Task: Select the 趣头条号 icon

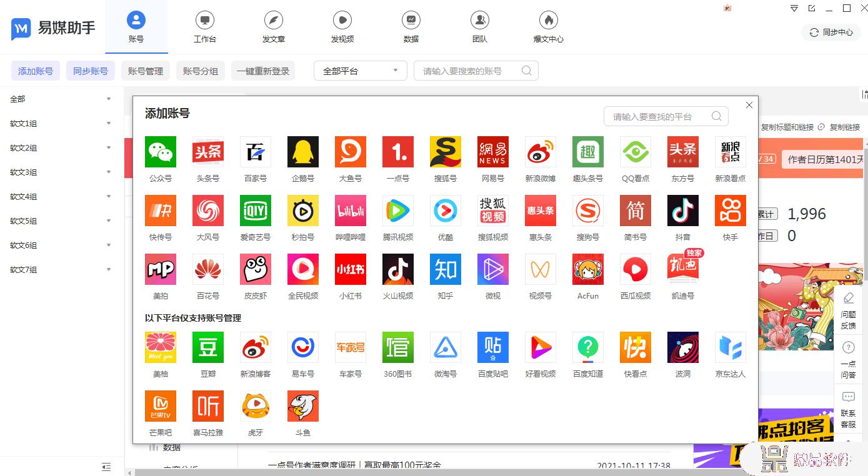Action: pos(588,152)
